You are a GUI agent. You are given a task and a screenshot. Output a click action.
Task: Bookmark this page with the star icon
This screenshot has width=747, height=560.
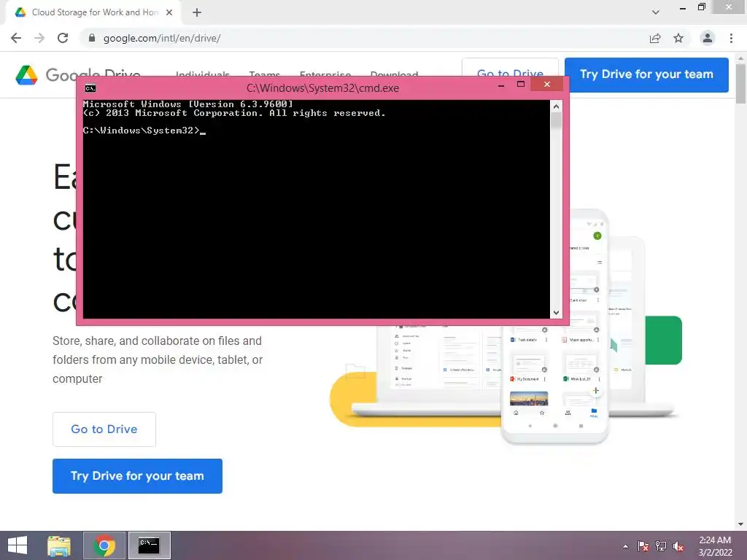click(x=678, y=38)
